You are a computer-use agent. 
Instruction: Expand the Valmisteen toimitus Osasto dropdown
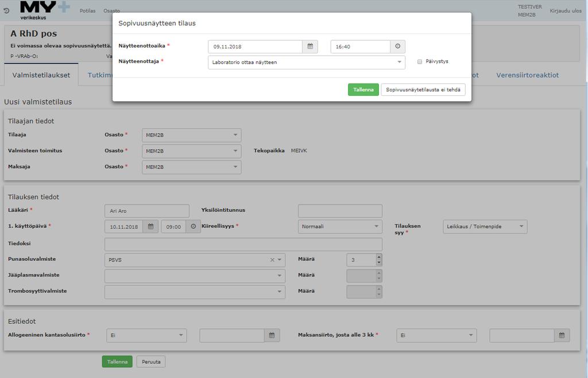coord(191,151)
